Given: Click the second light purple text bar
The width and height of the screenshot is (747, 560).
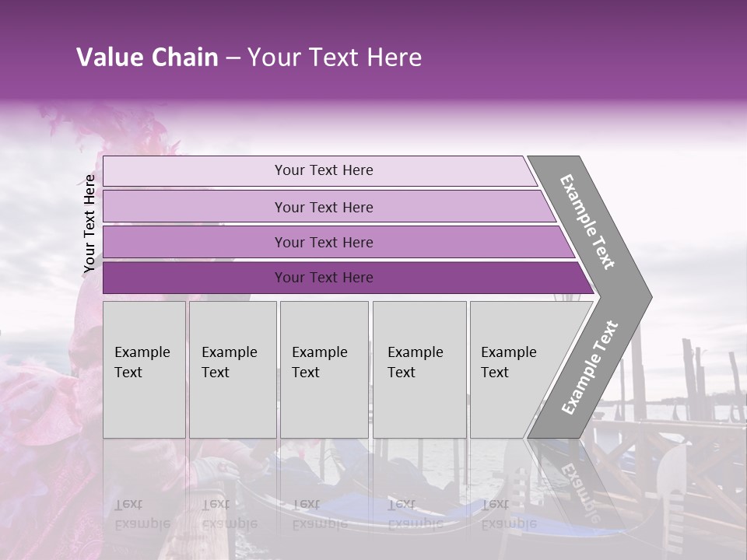Looking at the screenshot, I should coord(323,207).
